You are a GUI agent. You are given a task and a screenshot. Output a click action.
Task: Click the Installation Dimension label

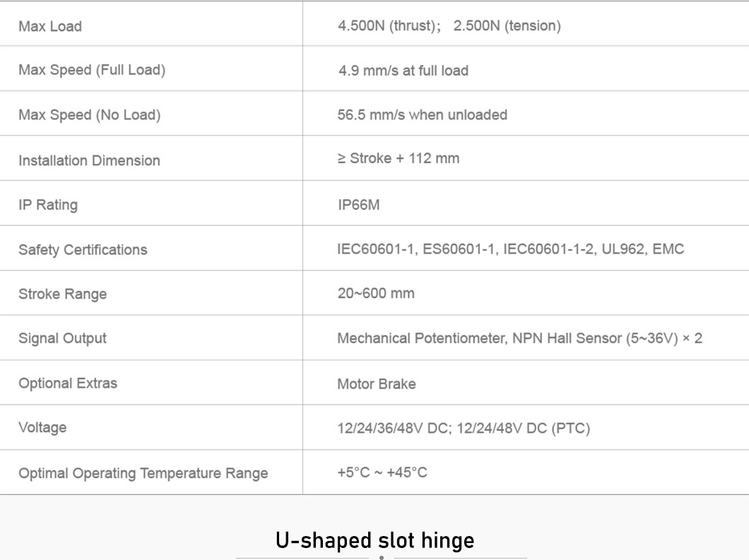89,160
